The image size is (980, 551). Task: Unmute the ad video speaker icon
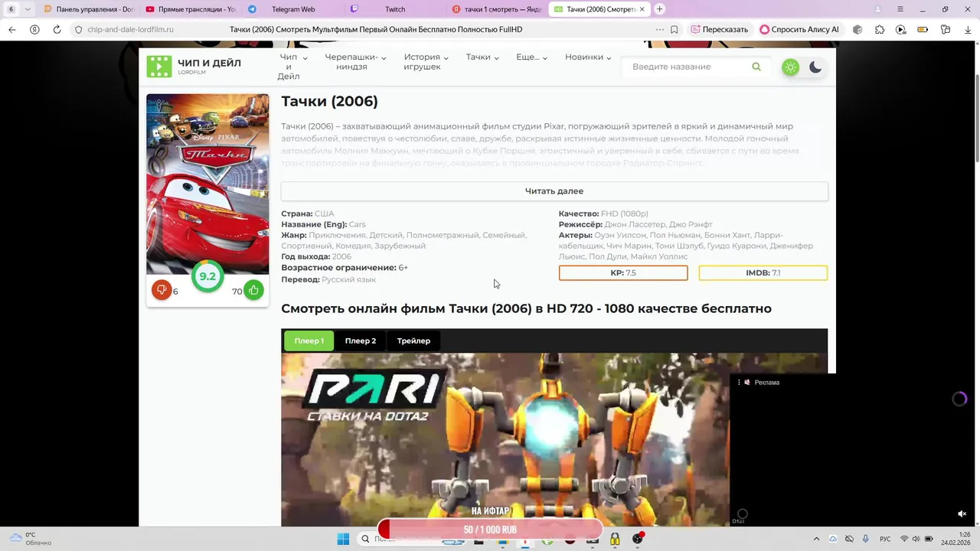pos(962,514)
